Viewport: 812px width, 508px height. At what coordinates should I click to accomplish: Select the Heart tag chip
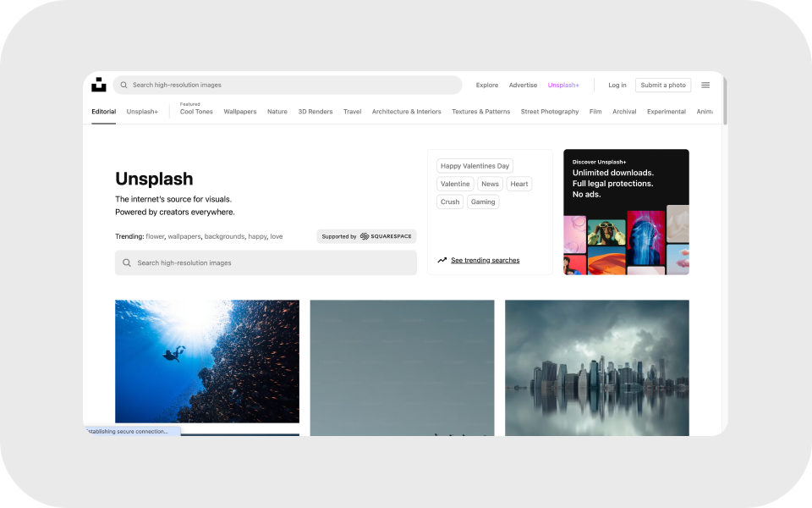pos(518,184)
